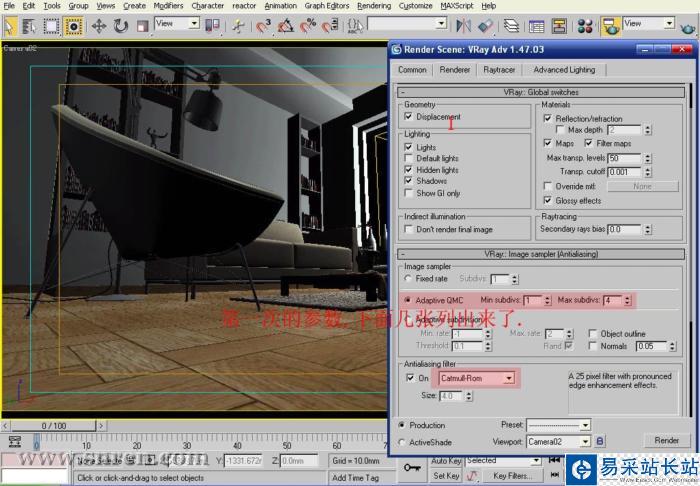Toggle the Glossy effects checkbox
The width and height of the screenshot is (700, 486).
pyautogui.click(x=547, y=200)
